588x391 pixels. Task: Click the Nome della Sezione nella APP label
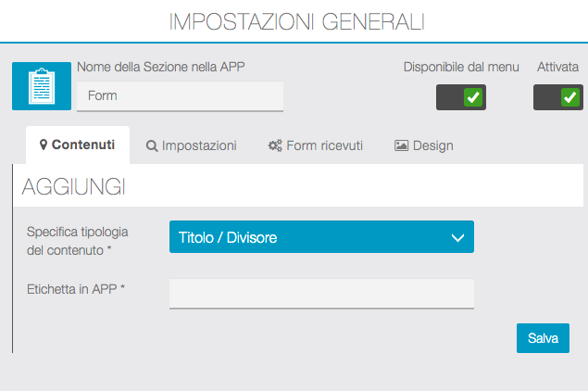point(161,66)
